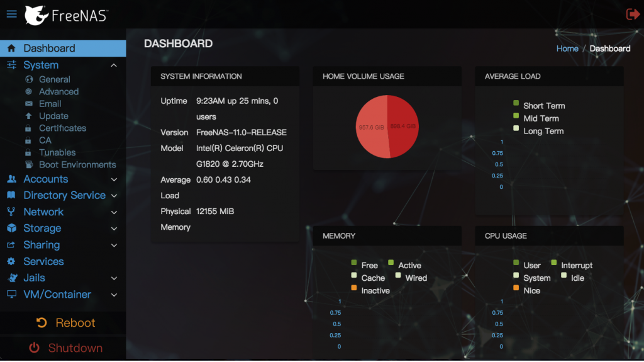
Task: Click the Shutdown button label
Action: [x=75, y=348]
